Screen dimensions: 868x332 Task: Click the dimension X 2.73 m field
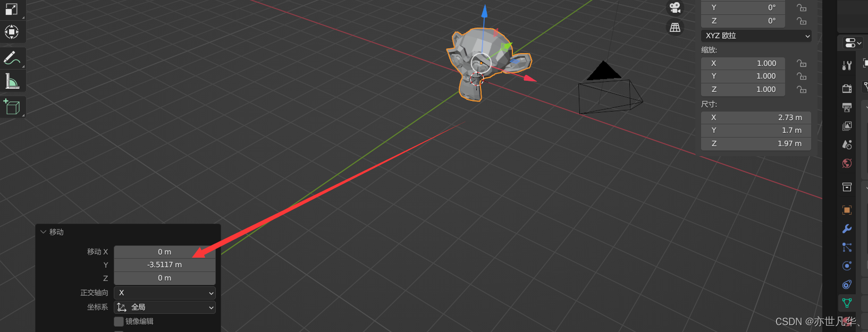point(756,117)
